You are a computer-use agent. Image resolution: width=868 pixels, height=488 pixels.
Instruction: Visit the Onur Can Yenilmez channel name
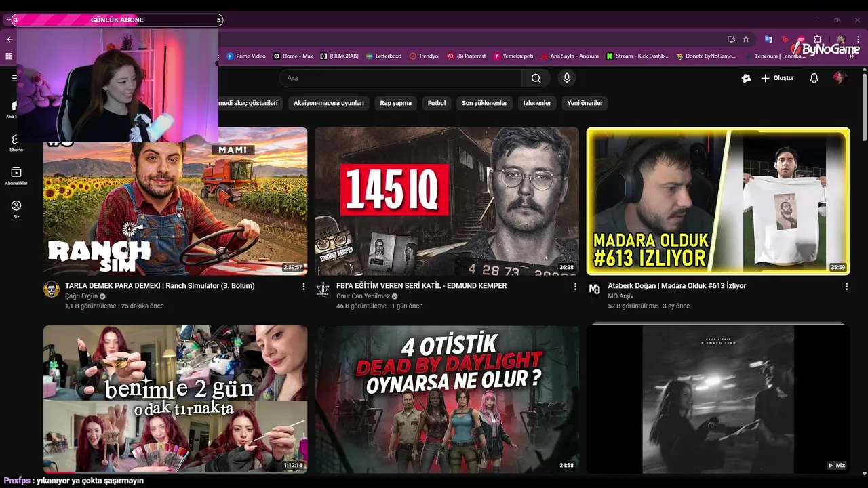[x=363, y=296]
